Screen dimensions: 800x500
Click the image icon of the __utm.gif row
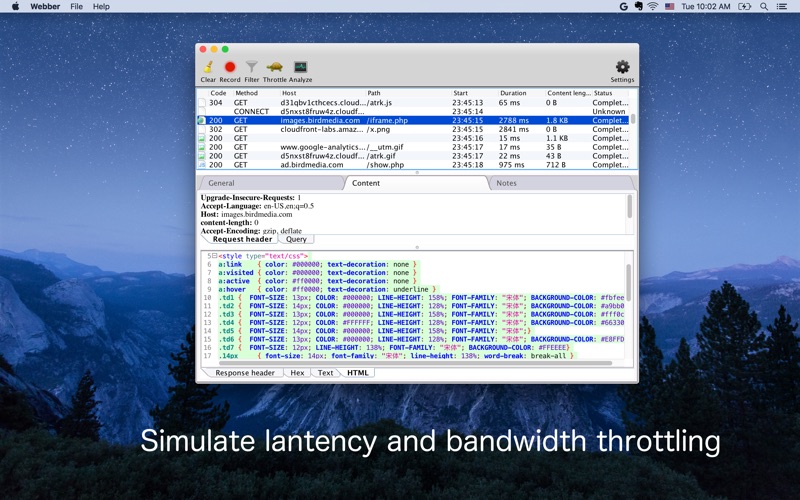[x=202, y=147]
